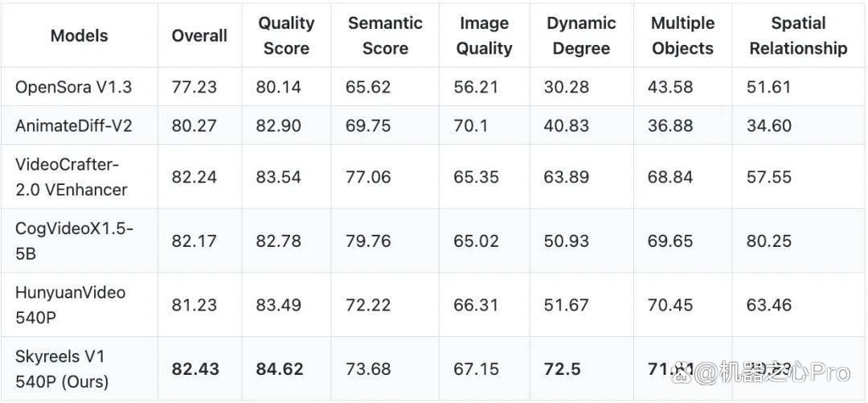Select the OpenSora V1.3 row label

click(x=74, y=87)
